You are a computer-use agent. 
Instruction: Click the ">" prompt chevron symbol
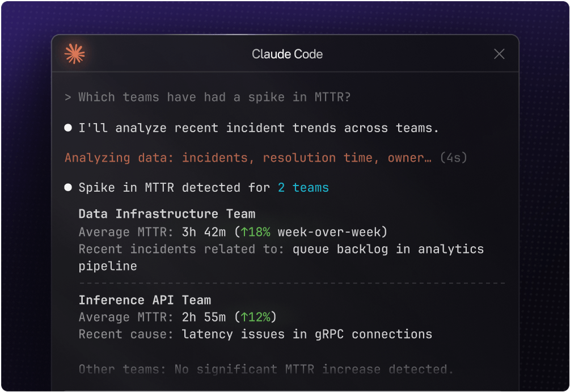click(x=68, y=98)
